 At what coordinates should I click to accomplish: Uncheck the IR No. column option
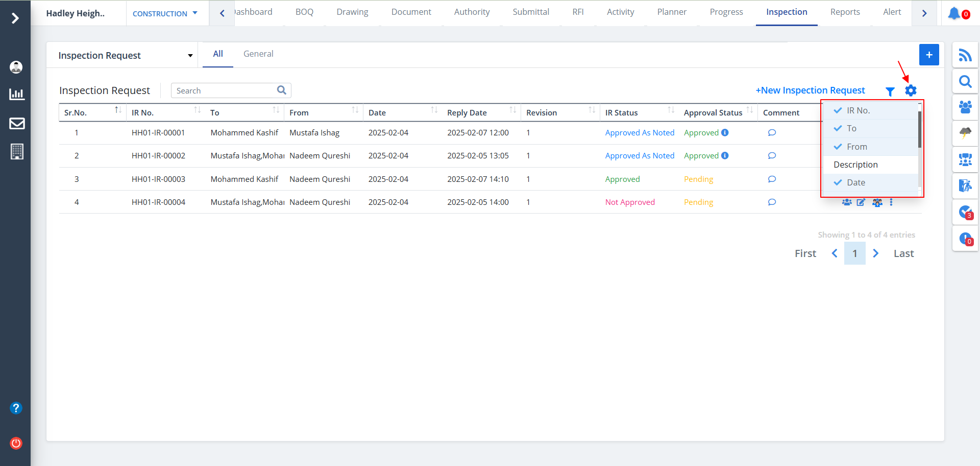pos(857,110)
